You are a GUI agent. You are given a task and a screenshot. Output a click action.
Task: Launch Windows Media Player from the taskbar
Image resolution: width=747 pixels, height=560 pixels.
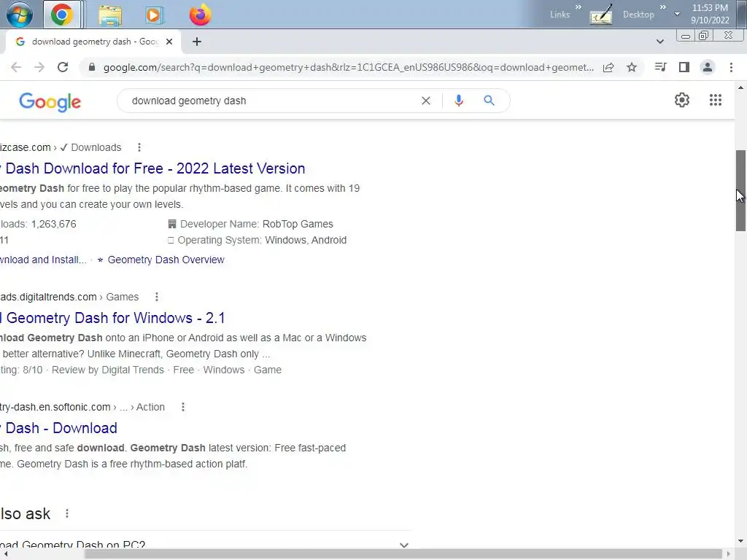[154, 15]
